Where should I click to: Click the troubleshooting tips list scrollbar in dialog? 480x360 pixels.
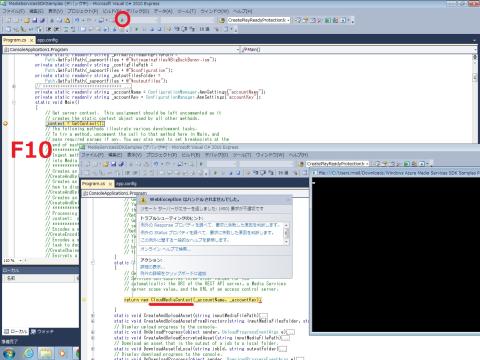(x=286, y=233)
